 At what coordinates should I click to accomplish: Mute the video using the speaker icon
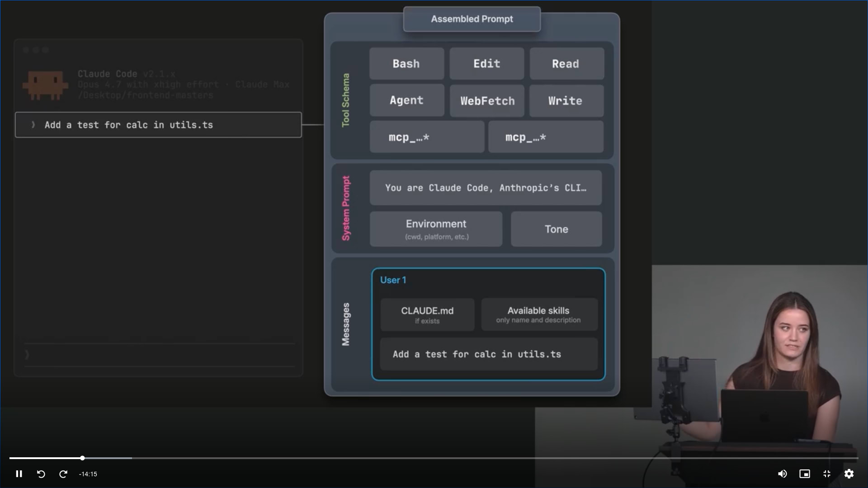(x=782, y=474)
